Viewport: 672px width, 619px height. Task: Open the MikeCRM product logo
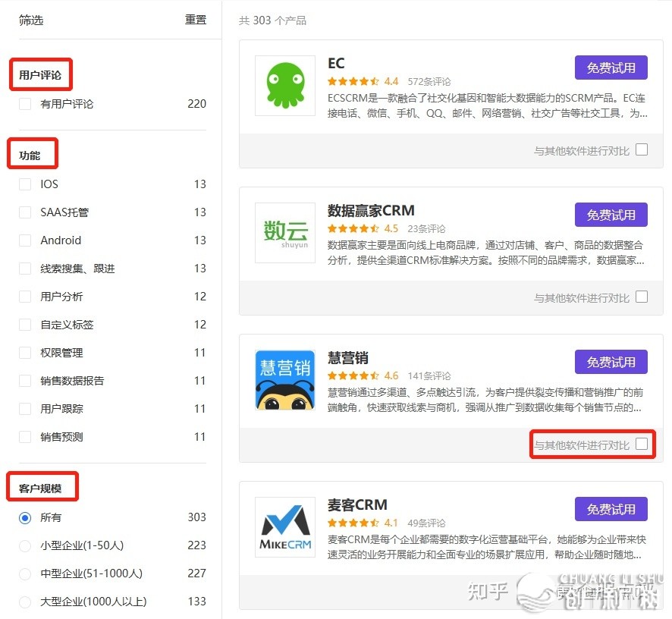[285, 527]
